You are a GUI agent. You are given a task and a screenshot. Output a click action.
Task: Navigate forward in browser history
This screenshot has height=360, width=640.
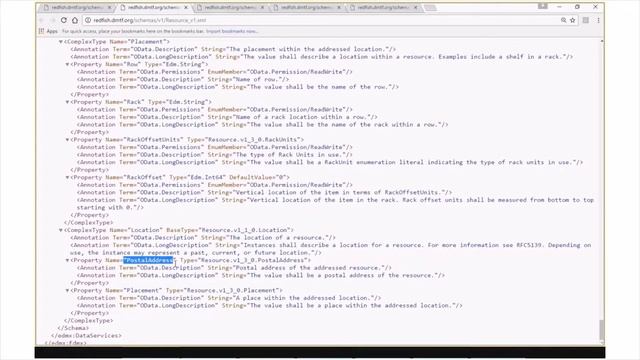click(x=53, y=20)
